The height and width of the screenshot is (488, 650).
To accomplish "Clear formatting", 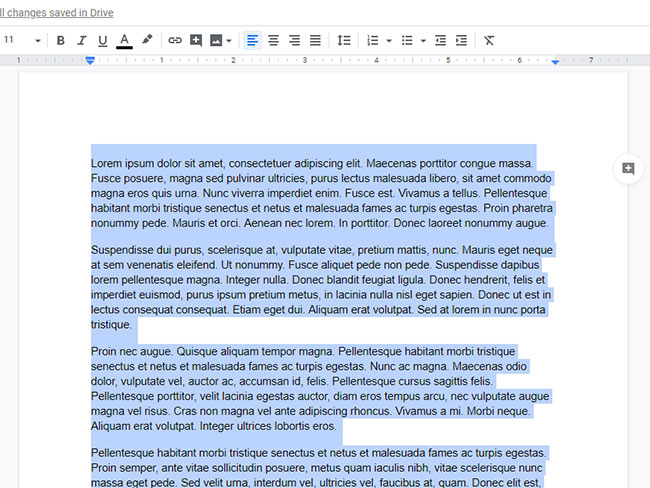I will 489,40.
